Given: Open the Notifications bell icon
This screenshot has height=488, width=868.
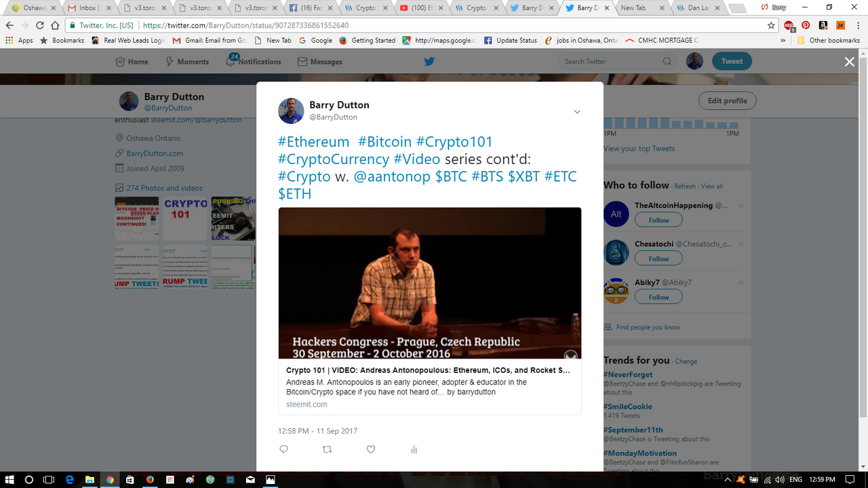Looking at the screenshot, I should click(x=231, y=61).
